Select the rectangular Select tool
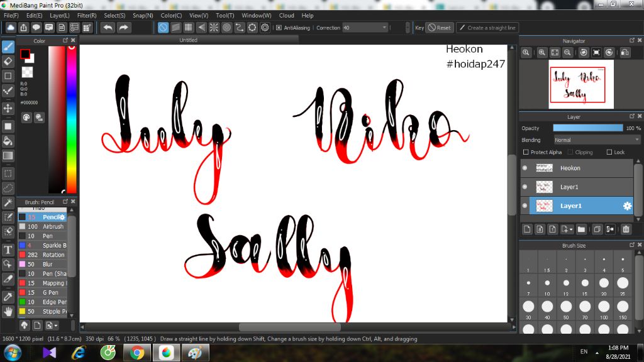 point(8,173)
